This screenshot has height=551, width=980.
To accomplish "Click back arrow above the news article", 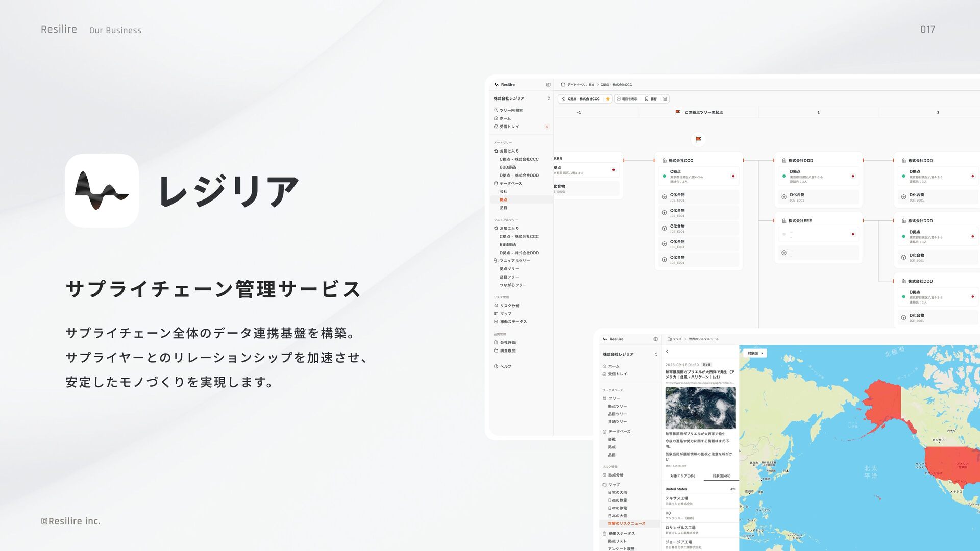I will click(x=667, y=352).
